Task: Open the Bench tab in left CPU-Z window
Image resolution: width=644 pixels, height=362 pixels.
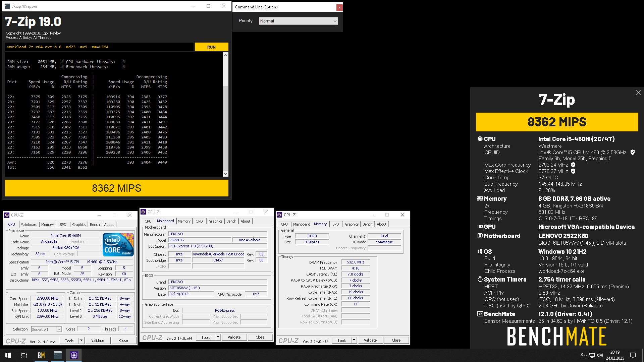Action: (95, 225)
